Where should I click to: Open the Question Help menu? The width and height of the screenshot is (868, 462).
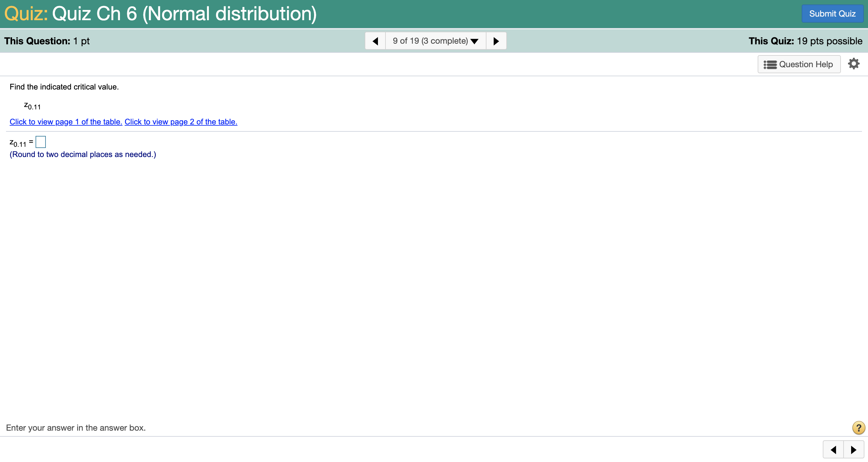799,64
